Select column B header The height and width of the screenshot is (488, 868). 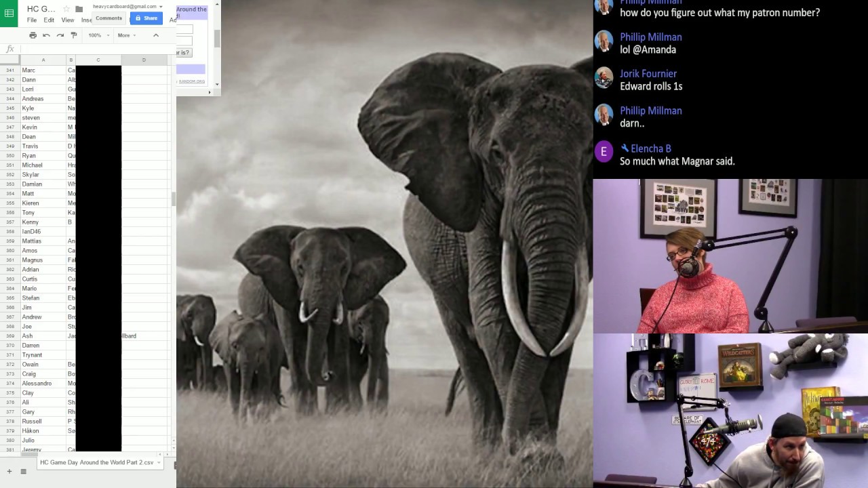tap(71, 60)
